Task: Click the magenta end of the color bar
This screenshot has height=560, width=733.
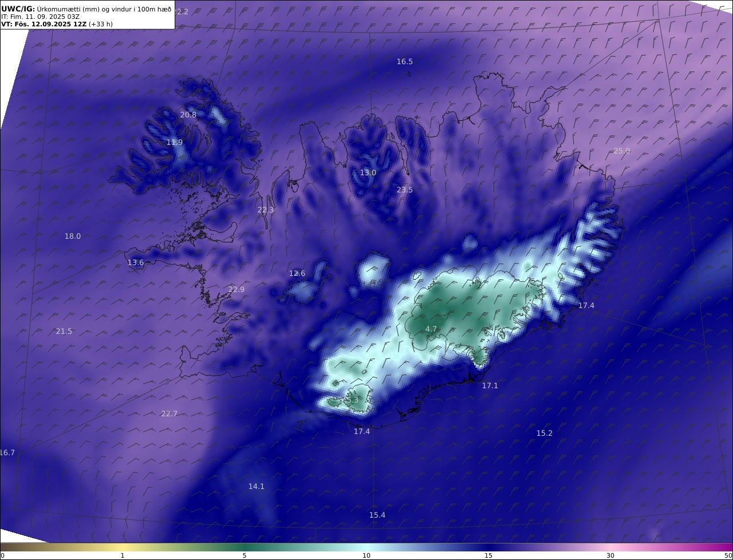Action: coord(716,547)
